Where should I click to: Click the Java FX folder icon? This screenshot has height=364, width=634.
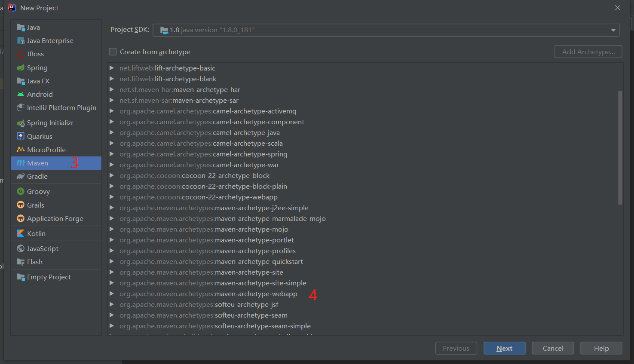(x=21, y=81)
